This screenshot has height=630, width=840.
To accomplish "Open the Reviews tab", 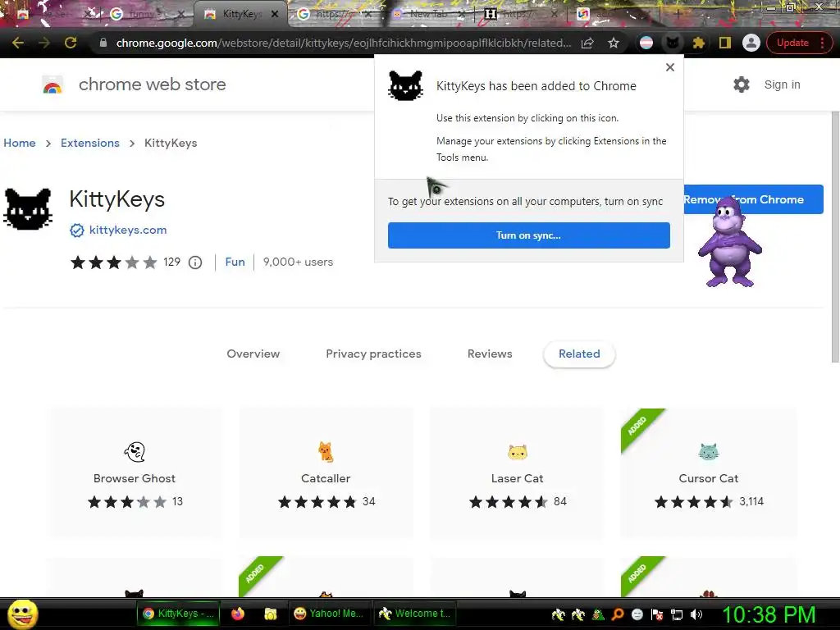I will (490, 354).
